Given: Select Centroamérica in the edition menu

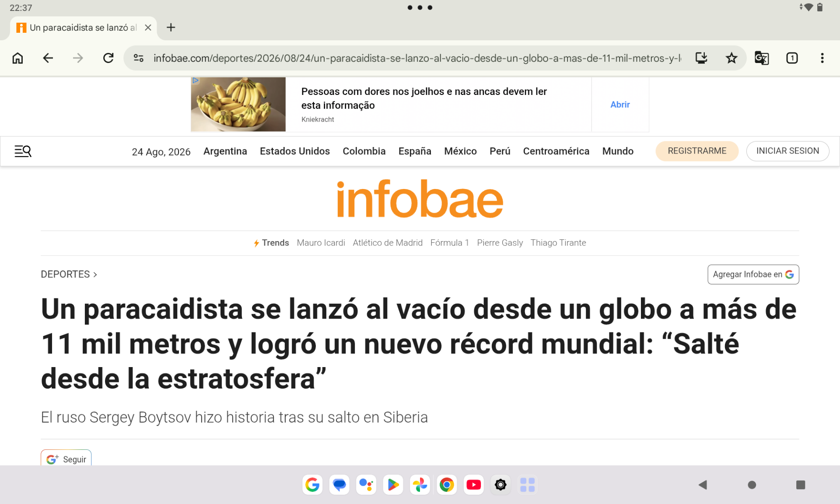Looking at the screenshot, I should point(556,151).
